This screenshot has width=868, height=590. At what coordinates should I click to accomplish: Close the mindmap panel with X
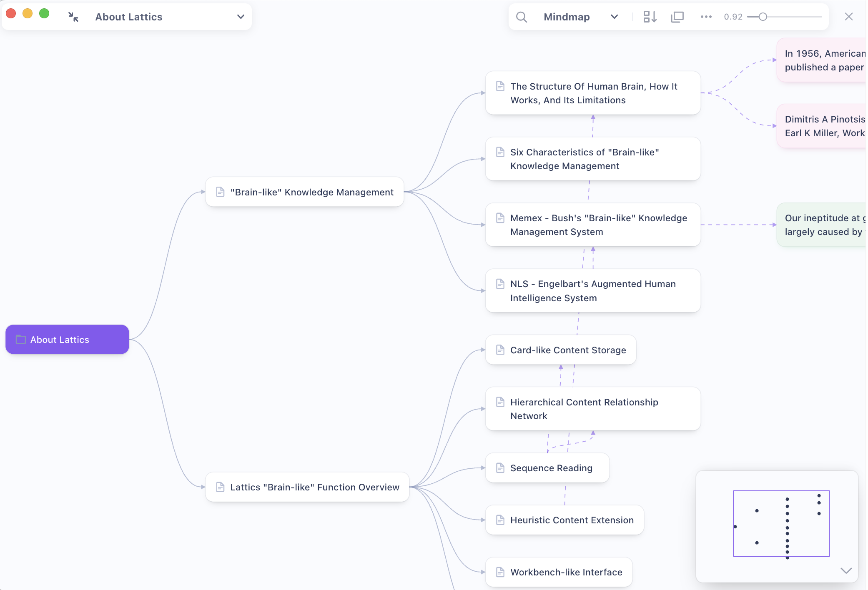pyautogui.click(x=848, y=17)
